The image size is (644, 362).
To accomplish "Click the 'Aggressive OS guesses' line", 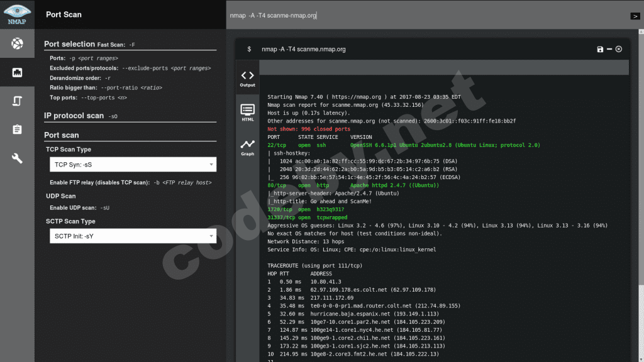I will point(438,226).
